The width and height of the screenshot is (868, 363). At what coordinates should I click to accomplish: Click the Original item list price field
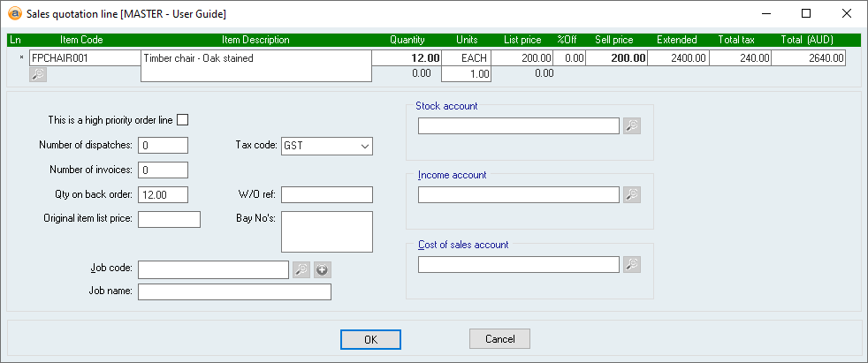(x=170, y=219)
